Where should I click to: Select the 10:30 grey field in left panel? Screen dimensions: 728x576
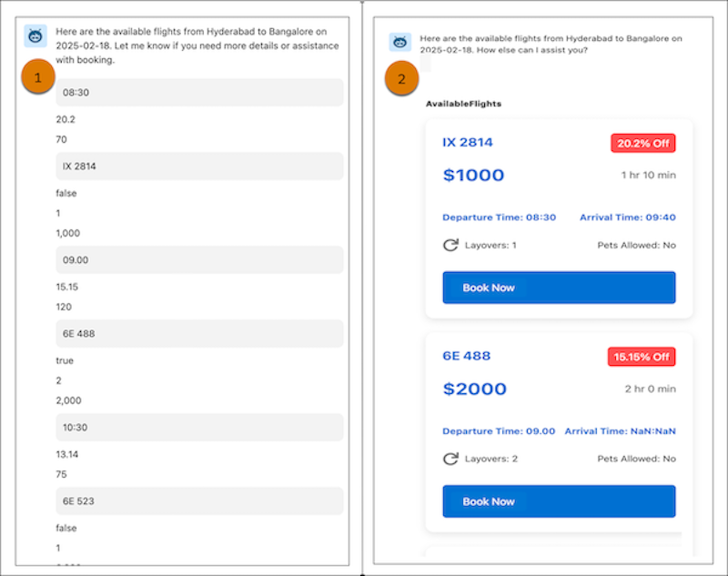(199, 428)
